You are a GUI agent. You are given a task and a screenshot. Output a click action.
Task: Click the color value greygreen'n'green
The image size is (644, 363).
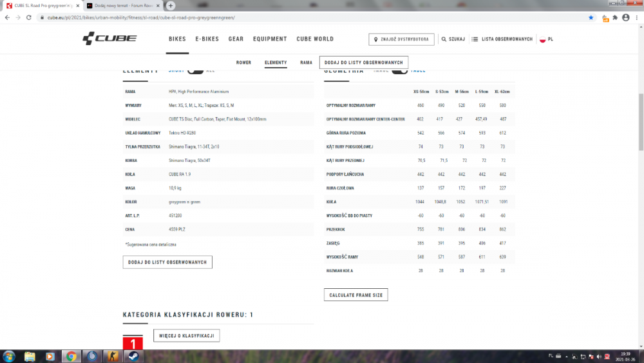[184, 202]
